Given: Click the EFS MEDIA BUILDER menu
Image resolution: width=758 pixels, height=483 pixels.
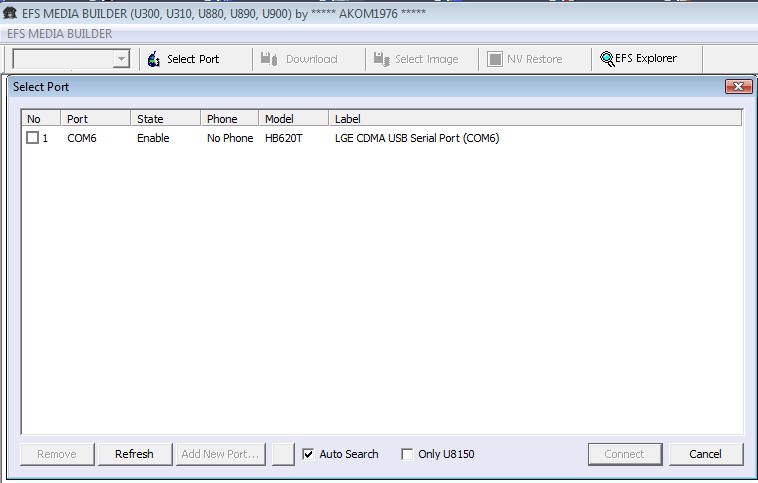Looking at the screenshot, I should point(59,34).
